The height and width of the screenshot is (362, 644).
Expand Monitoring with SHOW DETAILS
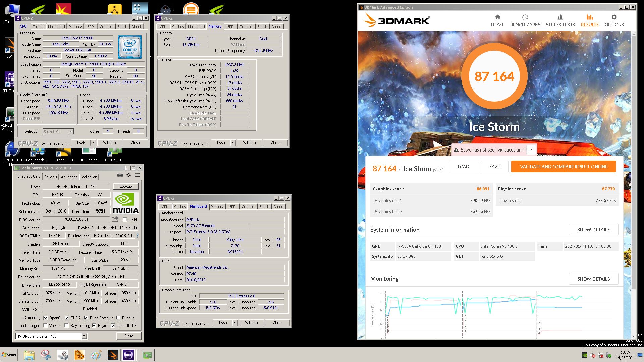coord(593,279)
